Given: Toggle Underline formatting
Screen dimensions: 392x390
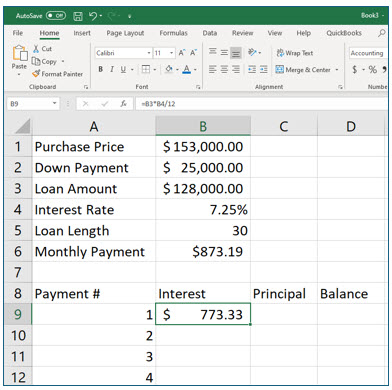Looking at the screenshot, I should (x=123, y=69).
